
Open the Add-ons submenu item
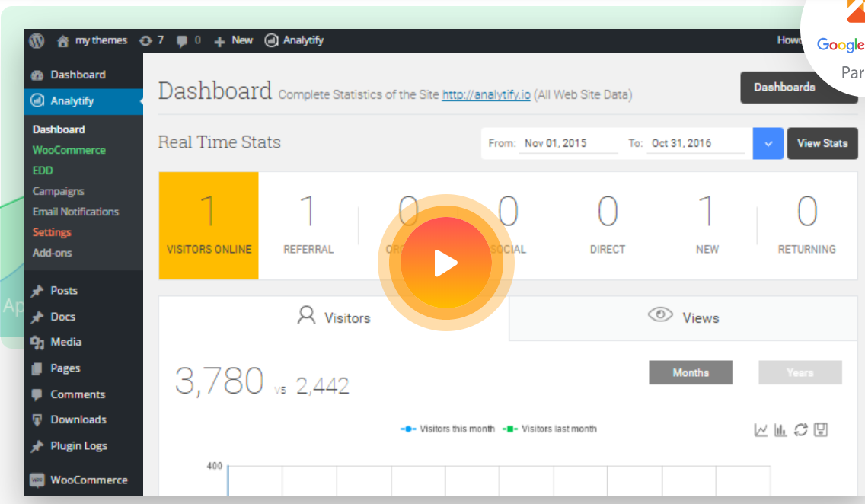coord(52,253)
